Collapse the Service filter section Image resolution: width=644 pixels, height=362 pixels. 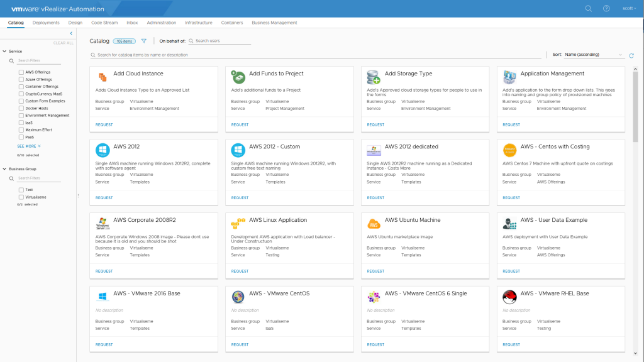[x=4, y=52]
